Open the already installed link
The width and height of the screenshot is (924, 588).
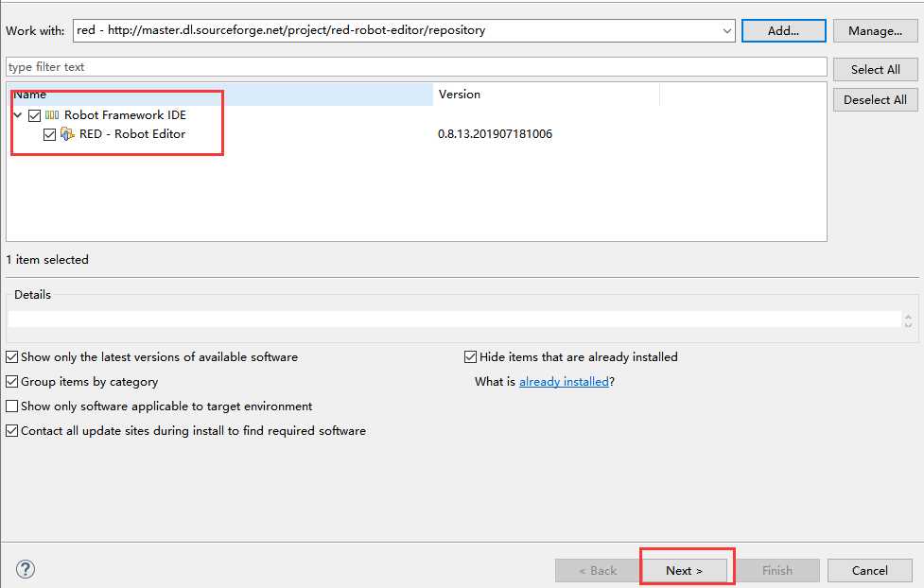[x=564, y=382]
